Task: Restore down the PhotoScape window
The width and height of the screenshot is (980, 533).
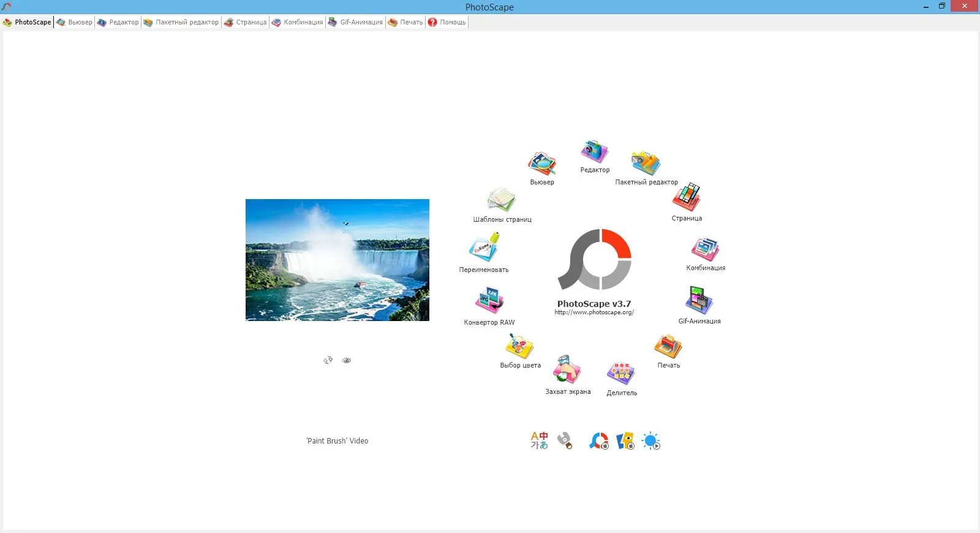Action: (x=942, y=7)
